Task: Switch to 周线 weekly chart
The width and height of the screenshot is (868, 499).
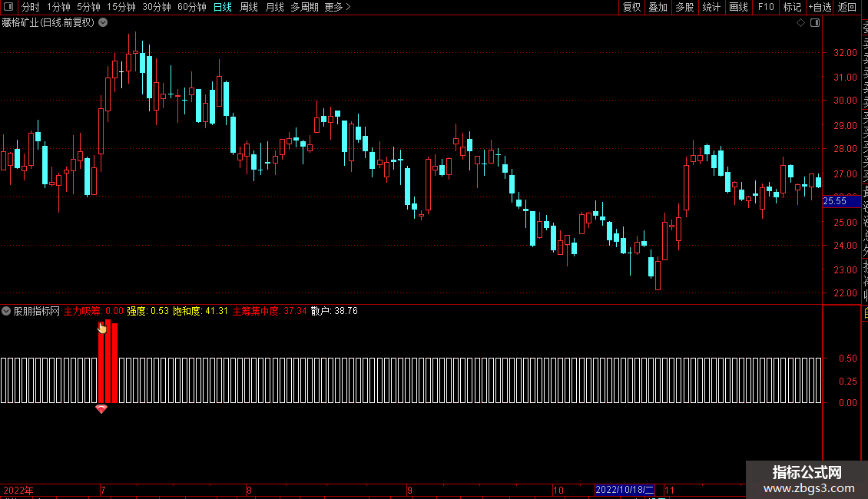Action: point(249,7)
